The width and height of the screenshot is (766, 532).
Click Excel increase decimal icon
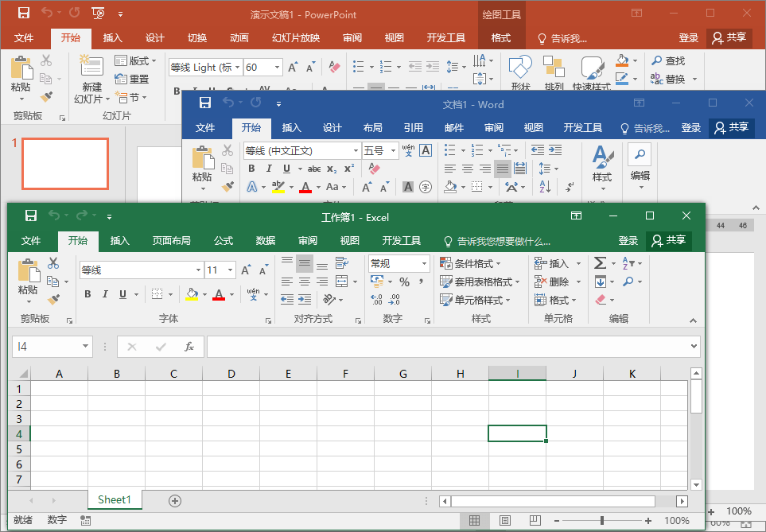pos(376,300)
